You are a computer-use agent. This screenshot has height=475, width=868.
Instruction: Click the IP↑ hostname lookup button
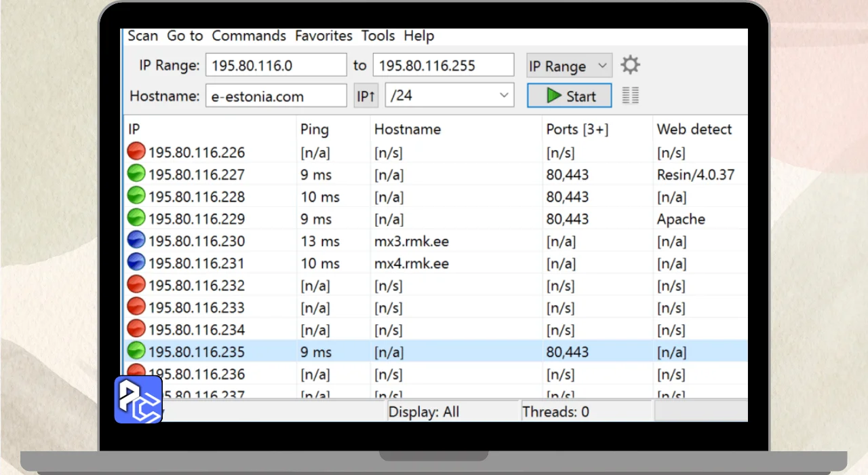coord(366,96)
